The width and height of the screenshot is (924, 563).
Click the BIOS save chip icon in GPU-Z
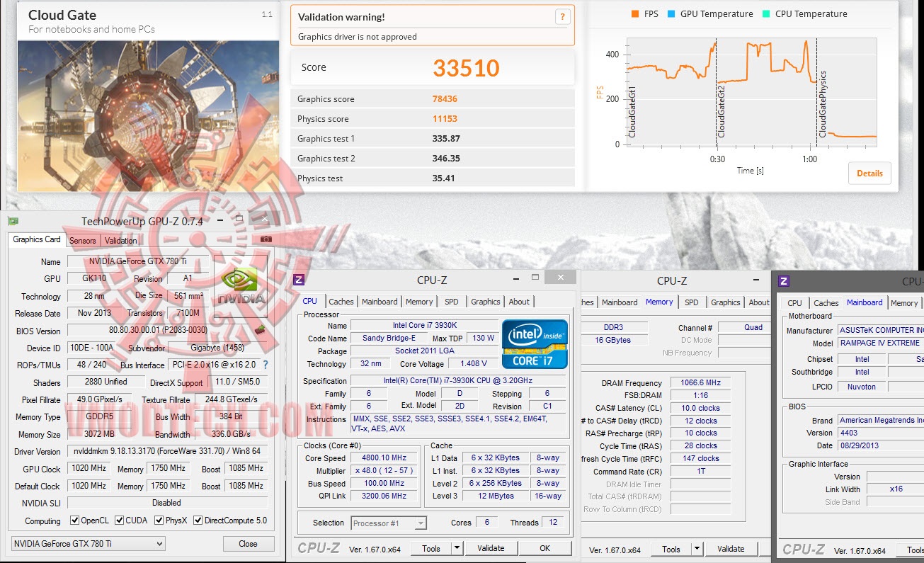(x=260, y=329)
